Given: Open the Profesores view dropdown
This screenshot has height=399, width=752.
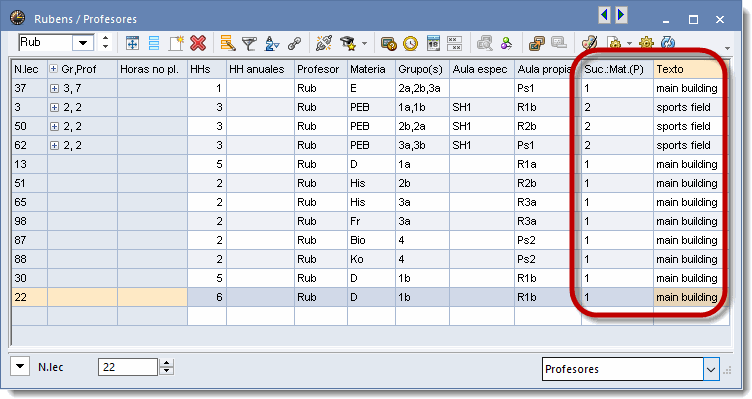Looking at the screenshot, I should [711, 369].
